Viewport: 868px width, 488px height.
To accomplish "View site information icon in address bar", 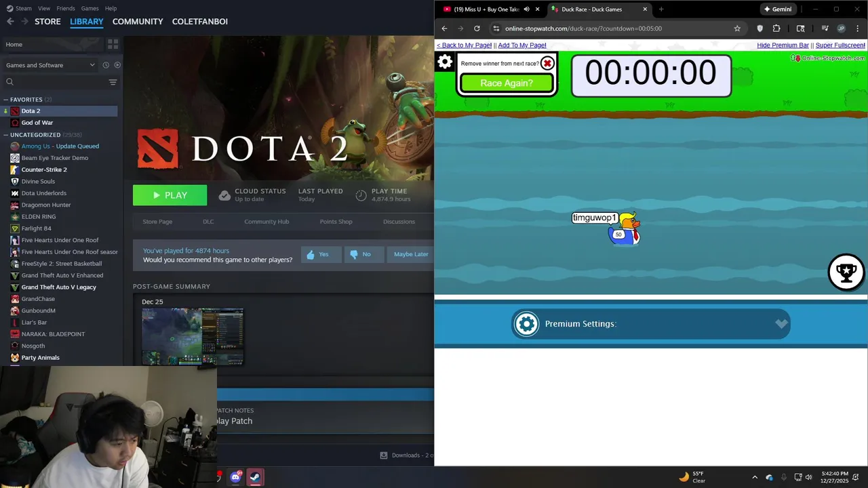I will tap(496, 28).
